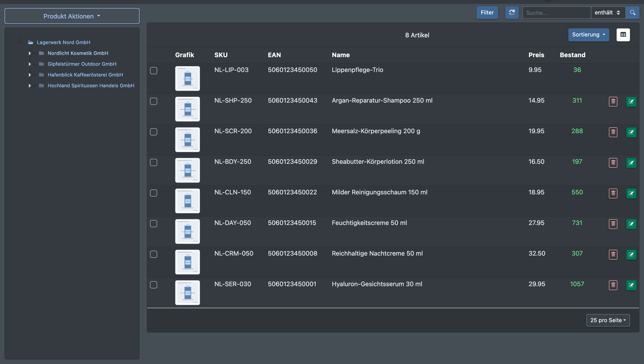
Task: Edit Milder Reinigungsschaum 150 ml item
Action: [631, 193]
